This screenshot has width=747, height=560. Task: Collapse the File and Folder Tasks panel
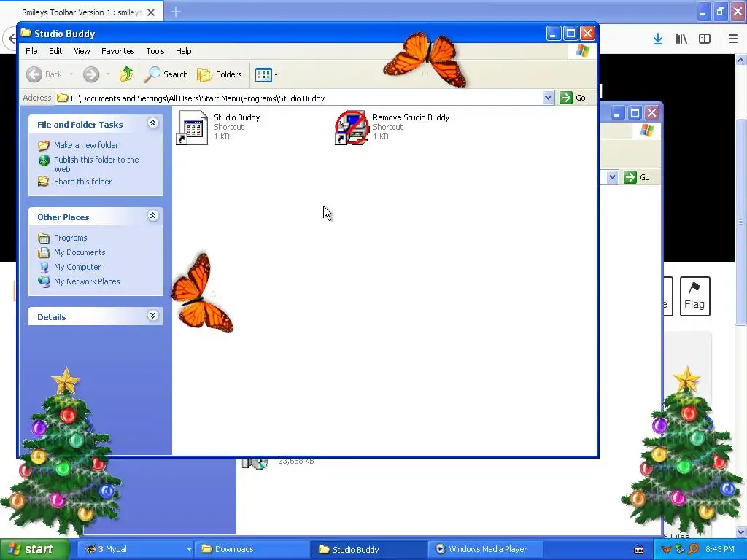pos(152,123)
